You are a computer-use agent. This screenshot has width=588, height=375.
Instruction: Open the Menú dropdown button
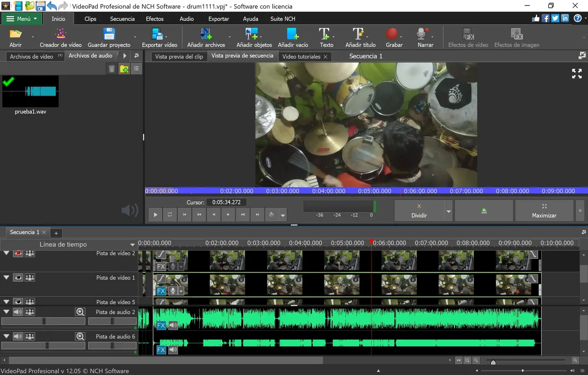click(22, 19)
